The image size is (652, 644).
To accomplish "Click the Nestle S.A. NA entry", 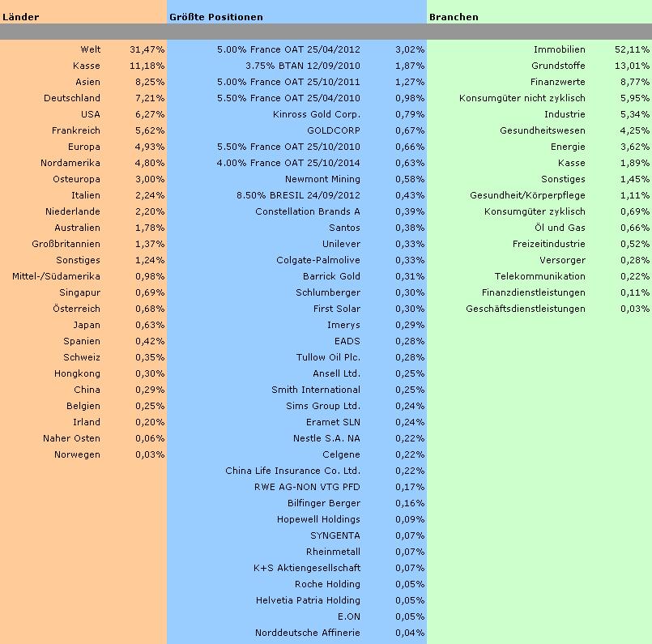I will 326,438.
